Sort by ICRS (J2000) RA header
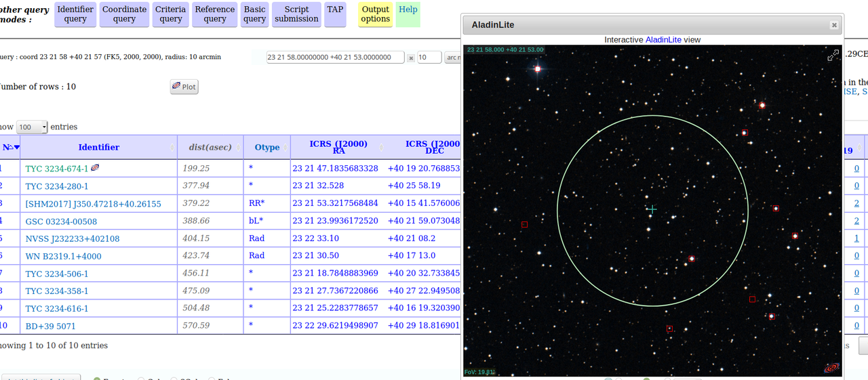This screenshot has height=380, width=868. 338,147
